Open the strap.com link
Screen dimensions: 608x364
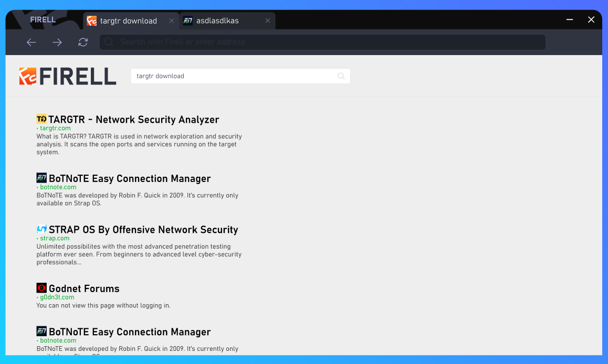55,238
